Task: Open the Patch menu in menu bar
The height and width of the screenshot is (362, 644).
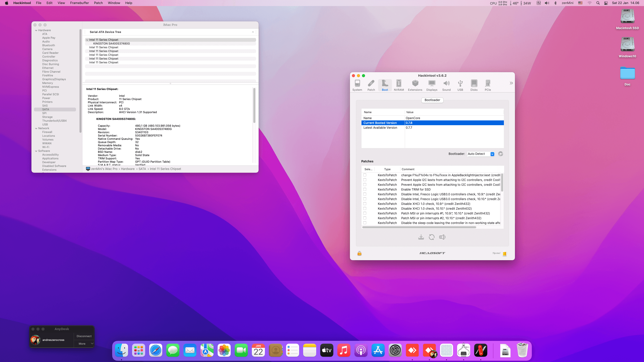Action: (98, 3)
